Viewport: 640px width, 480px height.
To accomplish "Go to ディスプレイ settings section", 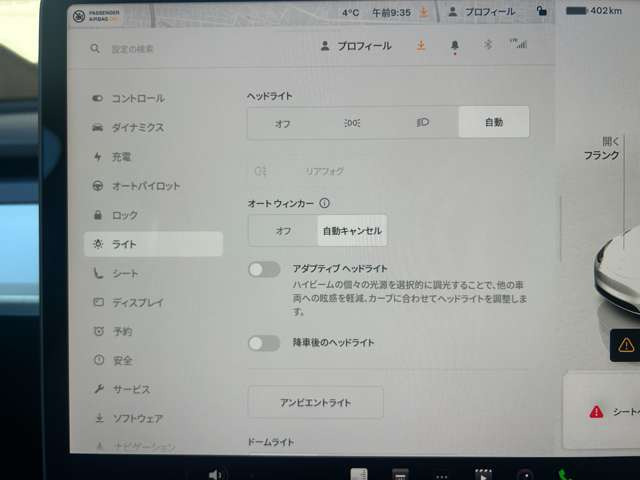I will [138, 302].
